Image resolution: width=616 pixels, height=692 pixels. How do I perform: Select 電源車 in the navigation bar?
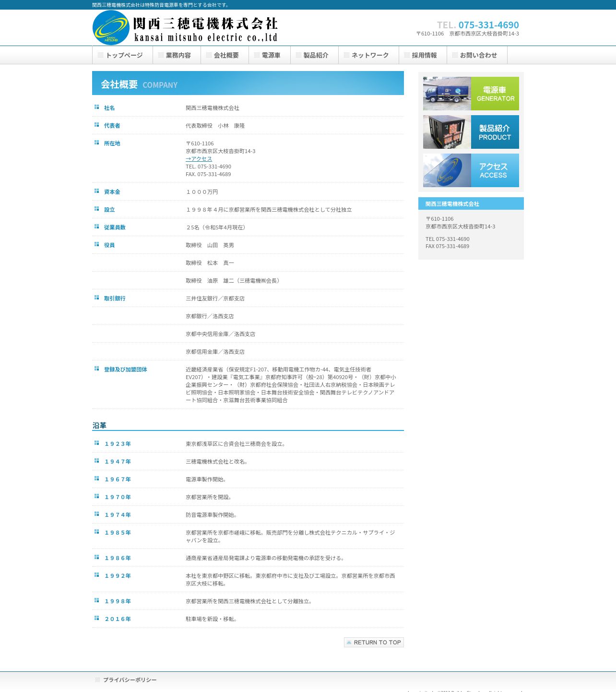270,55
